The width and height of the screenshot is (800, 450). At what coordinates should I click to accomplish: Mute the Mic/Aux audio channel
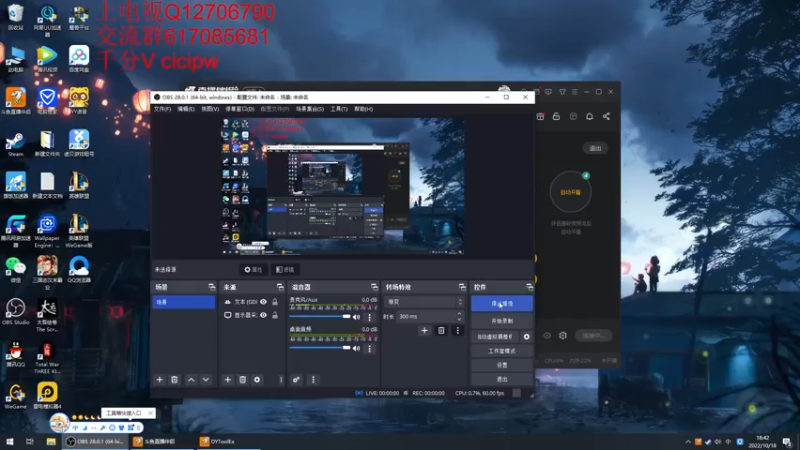click(357, 317)
